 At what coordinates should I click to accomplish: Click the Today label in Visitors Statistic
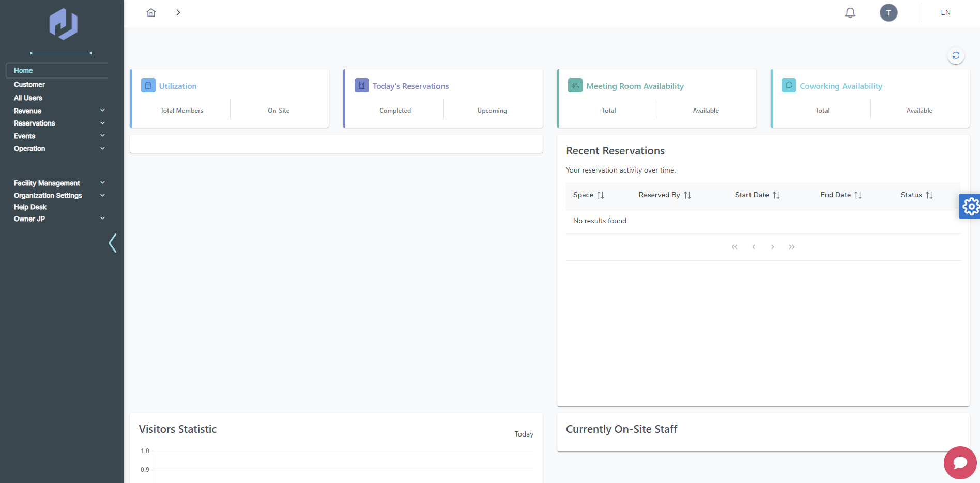(x=524, y=434)
